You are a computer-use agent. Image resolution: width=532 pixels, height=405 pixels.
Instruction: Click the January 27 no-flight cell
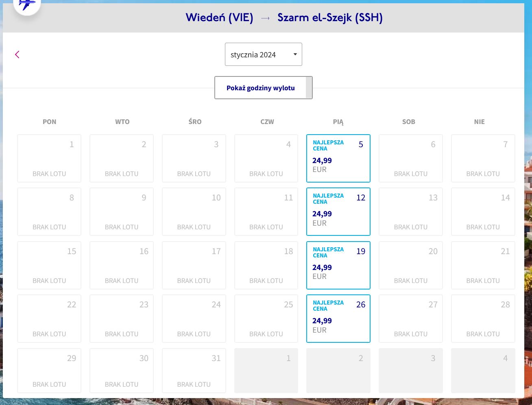(x=411, y=318)
